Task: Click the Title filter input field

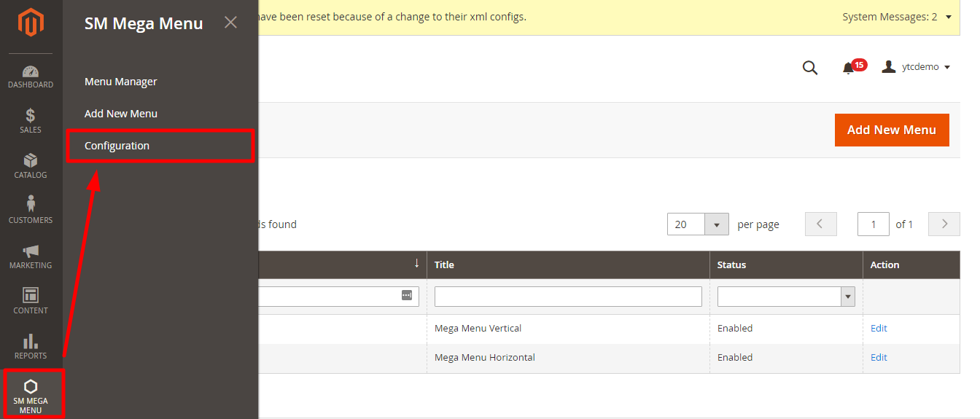Action: (568, 296)
